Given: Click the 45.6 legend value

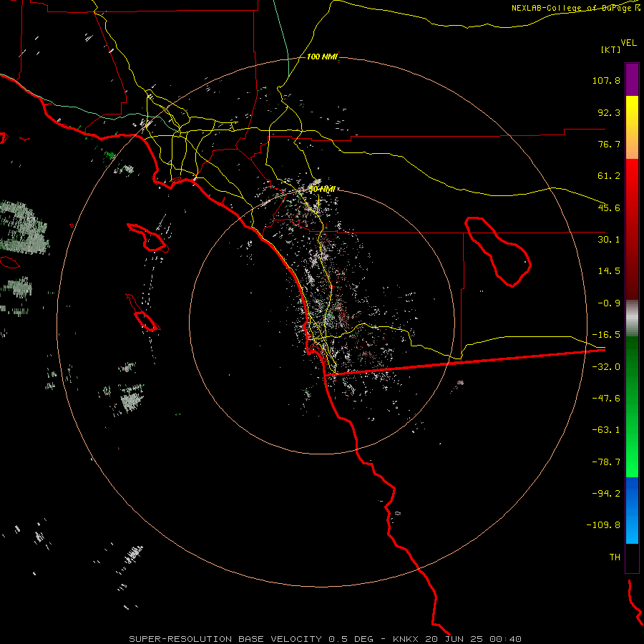Looking at the screenshot, I should coord(609,208).
